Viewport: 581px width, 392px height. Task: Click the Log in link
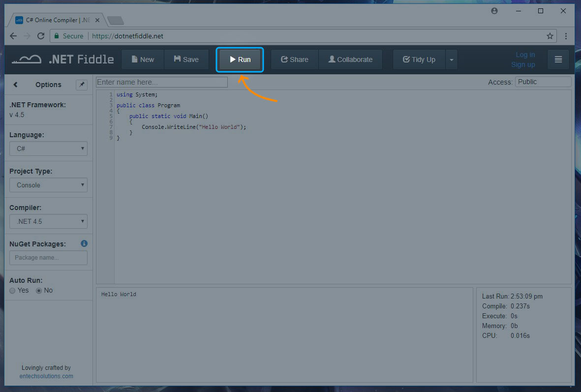pos(525,55)
